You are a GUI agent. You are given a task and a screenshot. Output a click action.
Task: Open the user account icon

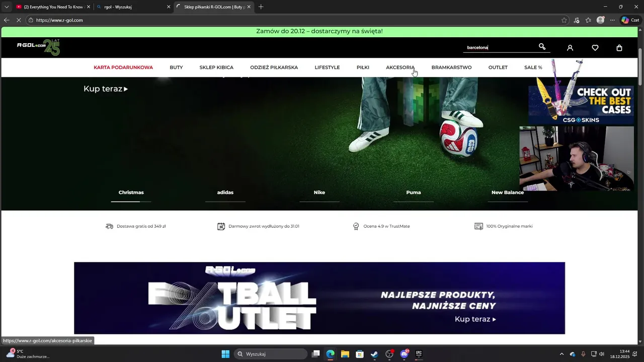point(570,48)
